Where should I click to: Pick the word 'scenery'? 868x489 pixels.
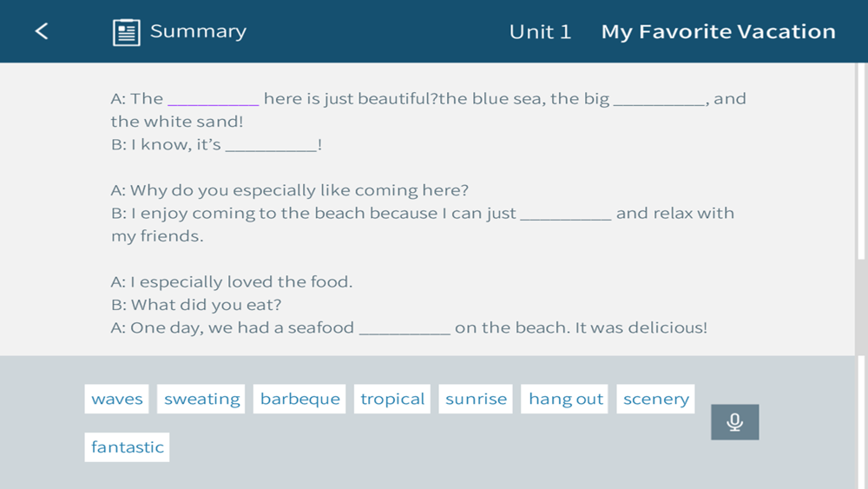tap(655, 399)
